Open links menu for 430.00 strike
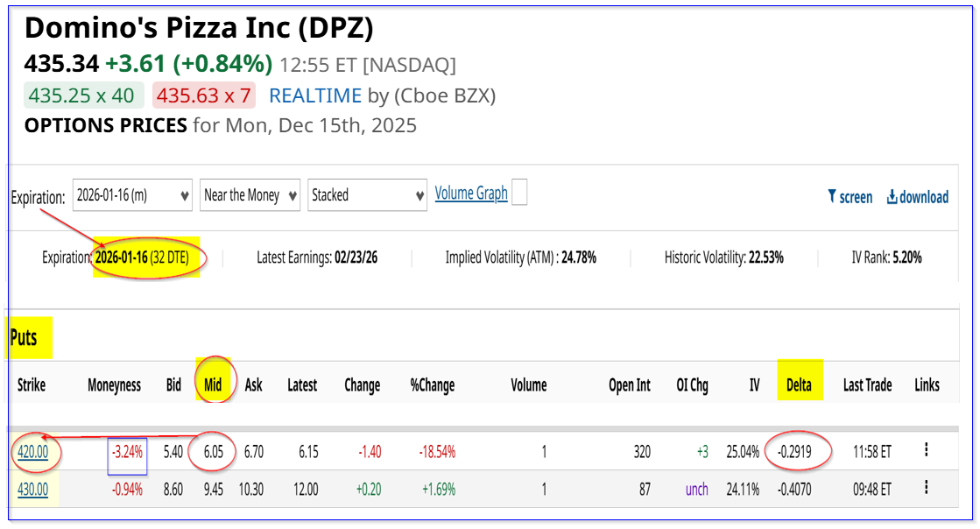980x529 pixels. (926, 488)
